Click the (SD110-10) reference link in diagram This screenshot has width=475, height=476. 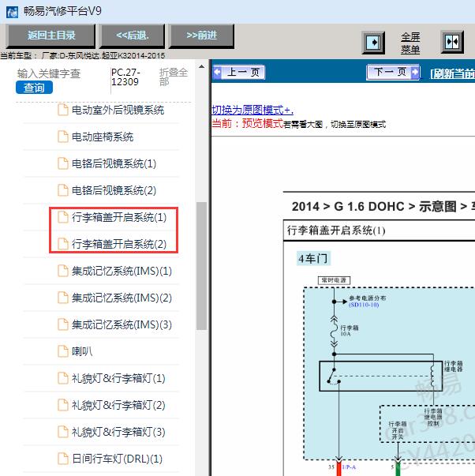[364, 305]
